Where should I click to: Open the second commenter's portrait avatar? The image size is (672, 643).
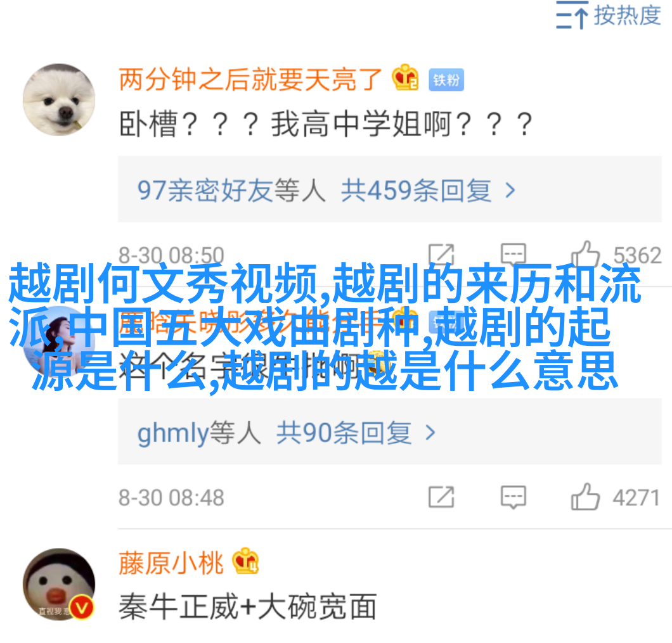tap(59, 342)
